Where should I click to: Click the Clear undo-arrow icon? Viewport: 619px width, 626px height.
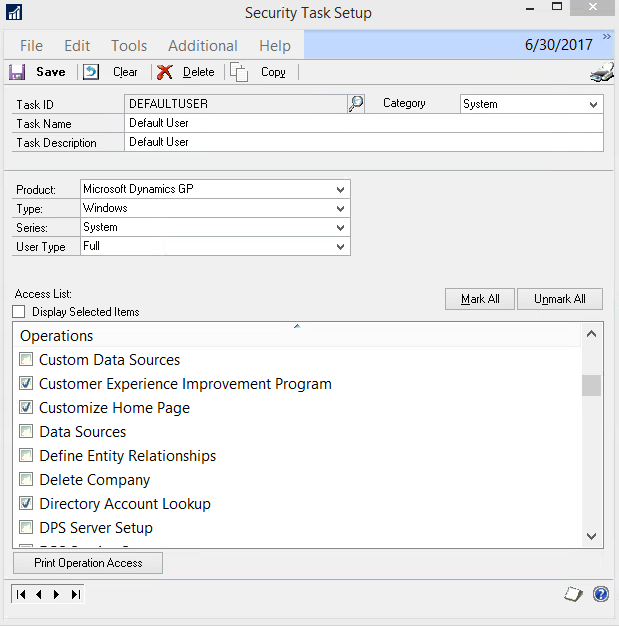click(91, 72)
